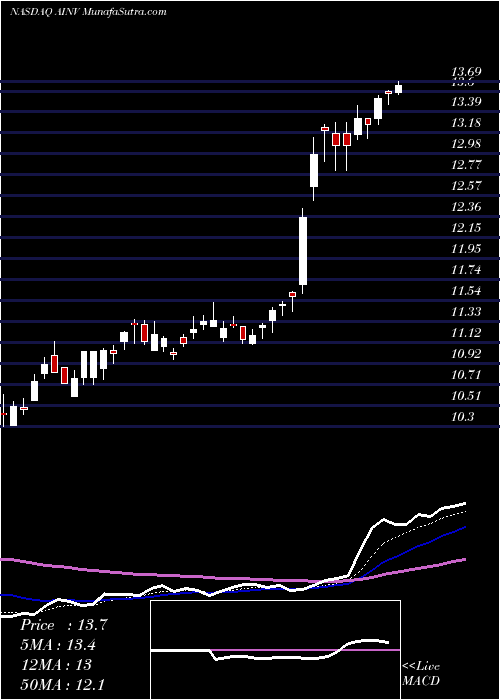Viewport: 500px width, 700px height.
Task: Click the 10.71 price axis label
Action: click(466, 375)
